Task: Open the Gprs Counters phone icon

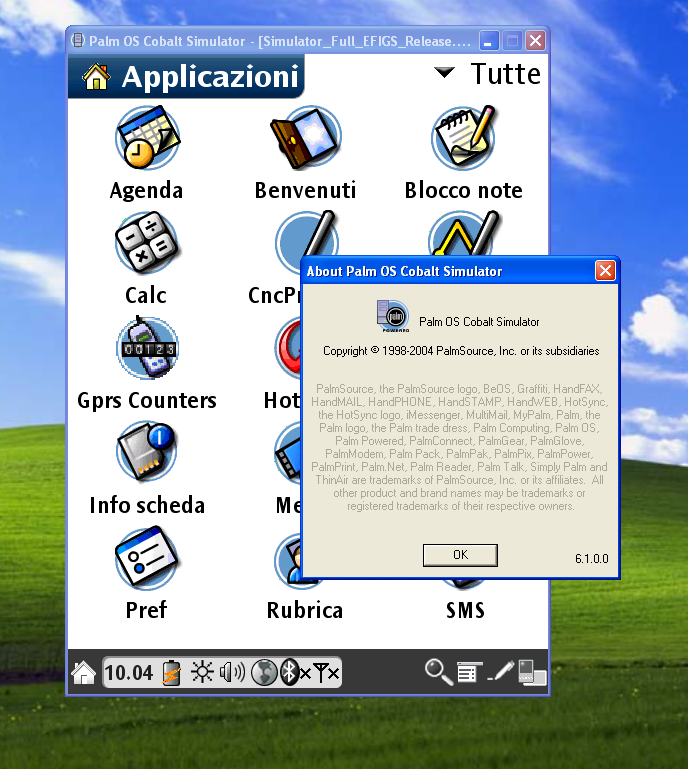Action: [x=147, y=347]
